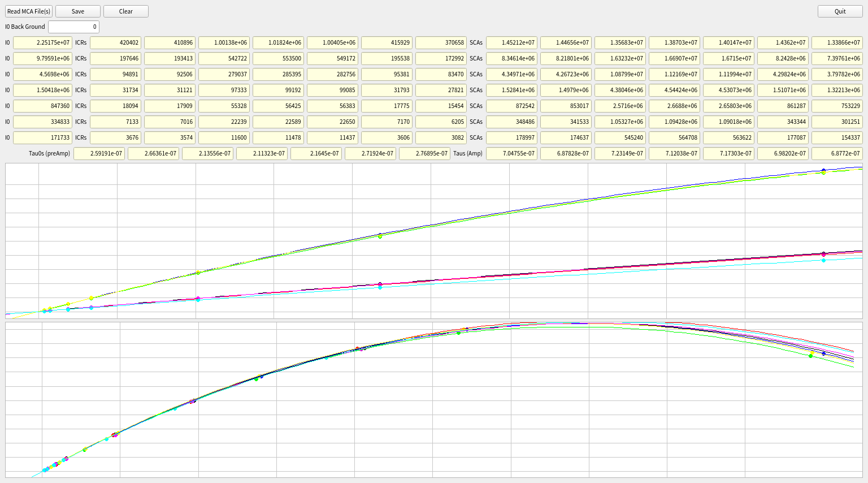Click the SCAs field showing 1.45212e+07
Screen dimensions: 868x483
point(511,42)
